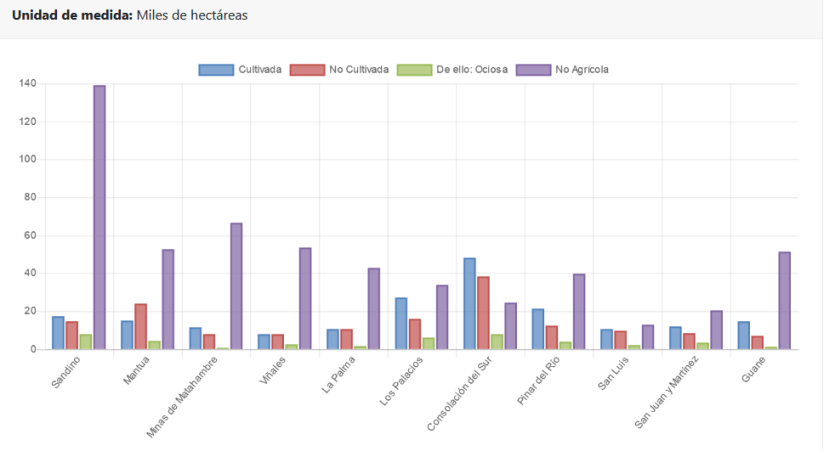
Task: Select the purple bar for Viñales
Action: (305, 298)
